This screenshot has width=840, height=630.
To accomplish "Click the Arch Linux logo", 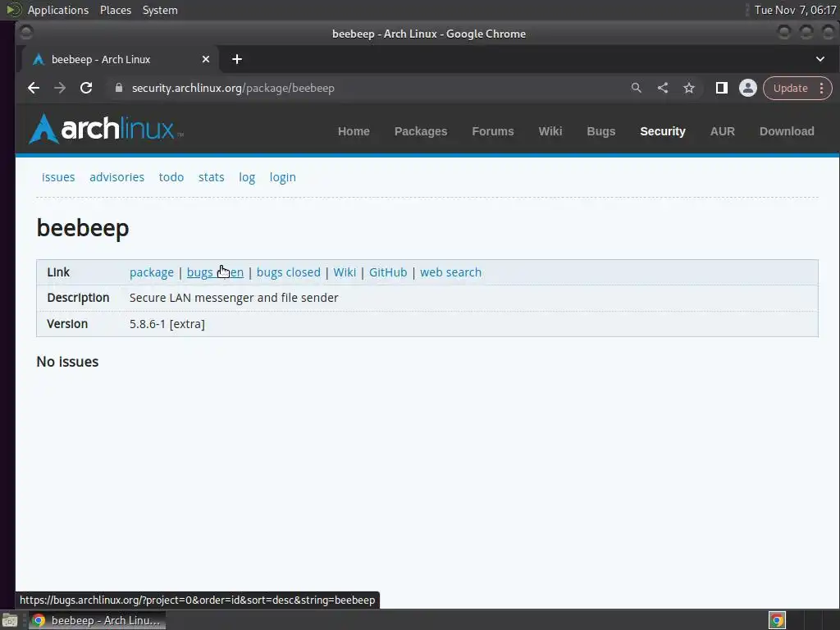I will click(106, 129).
